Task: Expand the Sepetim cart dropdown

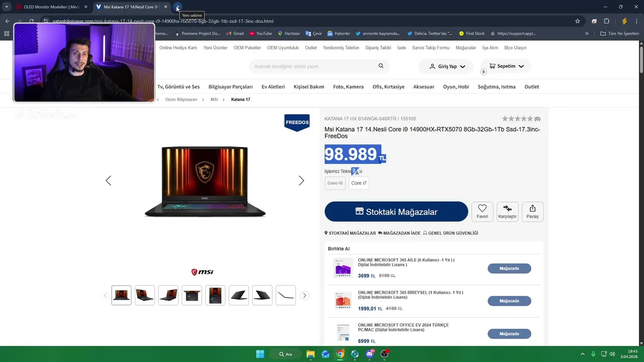Action: click(x=506, y=66)
